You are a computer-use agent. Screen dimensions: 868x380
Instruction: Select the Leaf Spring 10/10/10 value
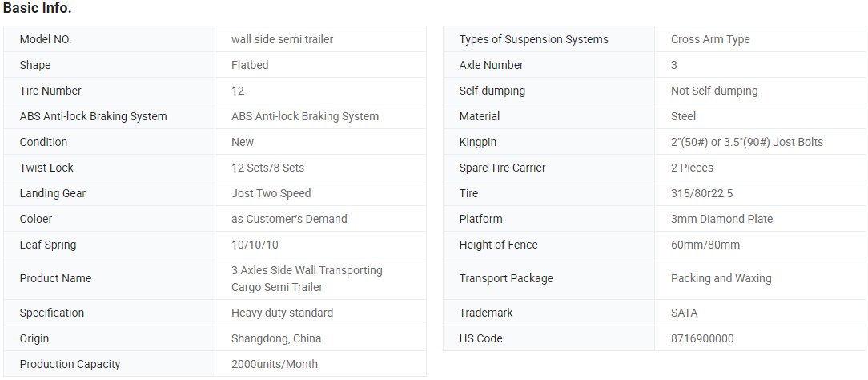pyautogui.click(x=255, y=245)
